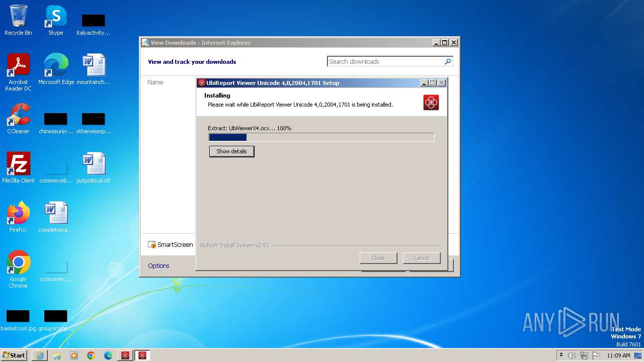Click the Chrome icon in the taskbar
644x362 pixels.
point(91,355)
